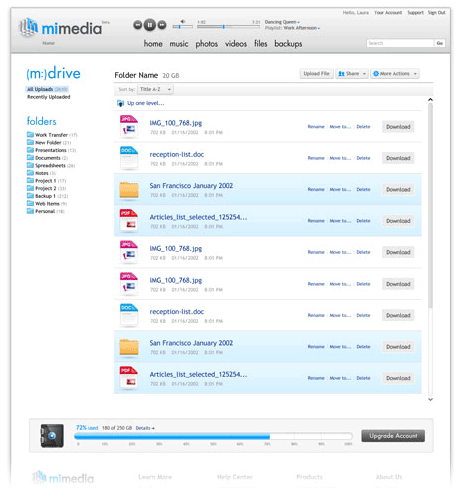
Task: Open the Documents folder icon
Action: pos(30,157)
